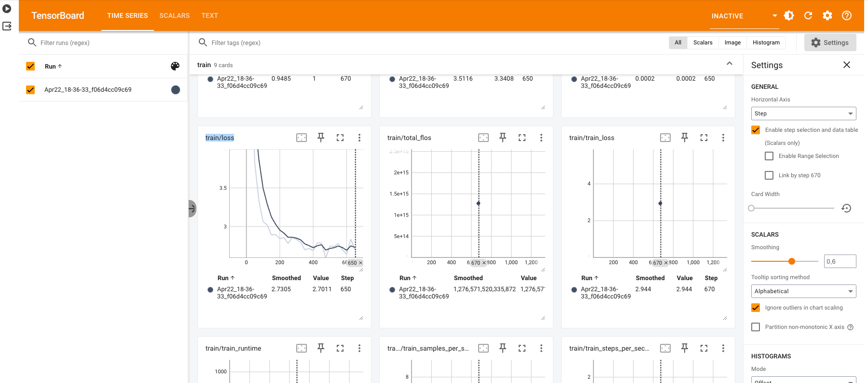The image size is (868, 383).
Task: Click the TensorBoard logo title
Action: pos(58,15)
